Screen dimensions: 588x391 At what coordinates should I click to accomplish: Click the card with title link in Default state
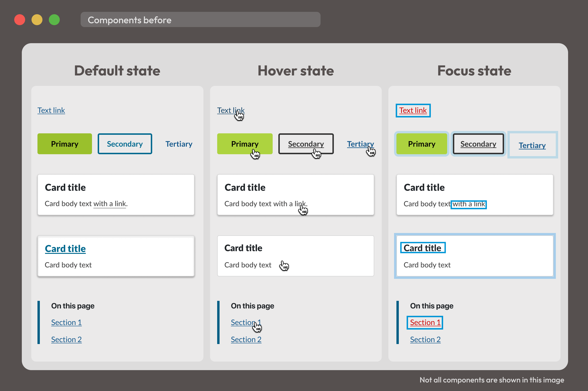point(65,248)
